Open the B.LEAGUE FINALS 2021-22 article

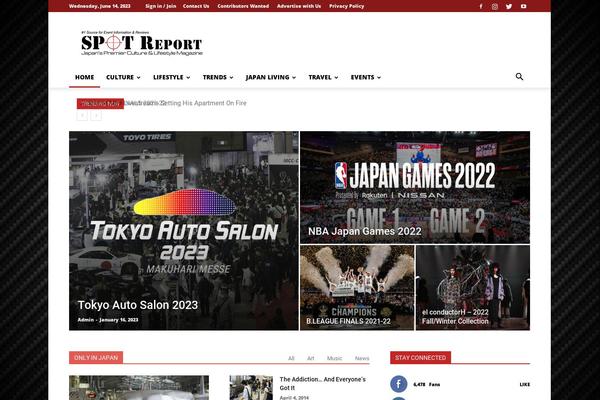pos(348,321)
